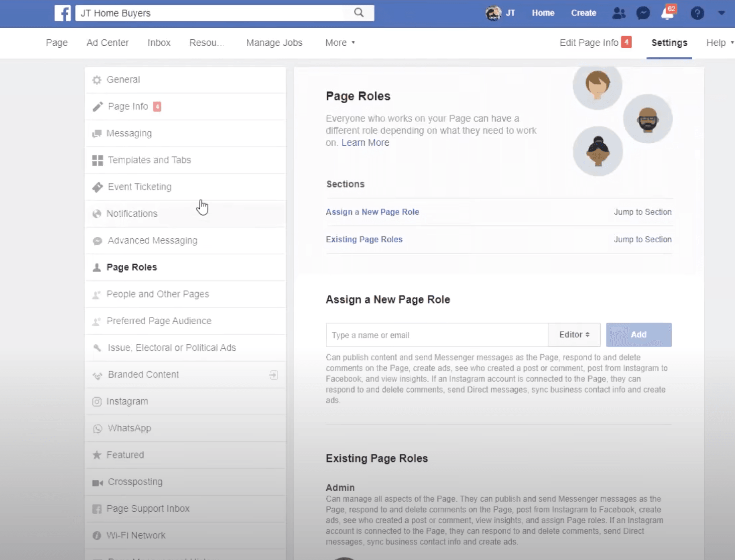Click the WhatsApp logo icon
Viewport: 735px width, 560px height.
click(x=98, y=428)
